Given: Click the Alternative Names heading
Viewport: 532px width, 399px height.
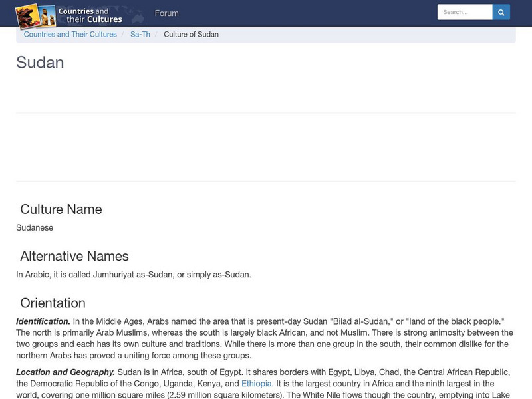Looking at the screenshot, I should click(74, 256).
